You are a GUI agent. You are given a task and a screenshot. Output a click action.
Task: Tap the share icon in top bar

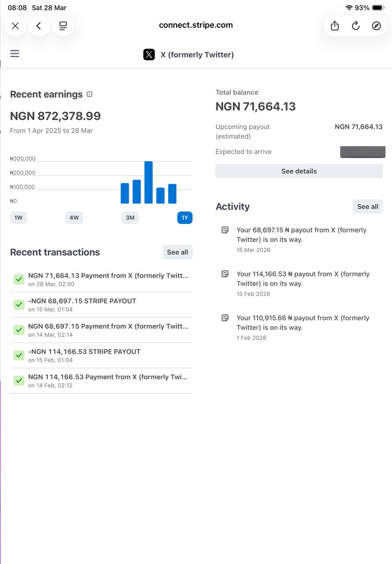tap(335, 26)
